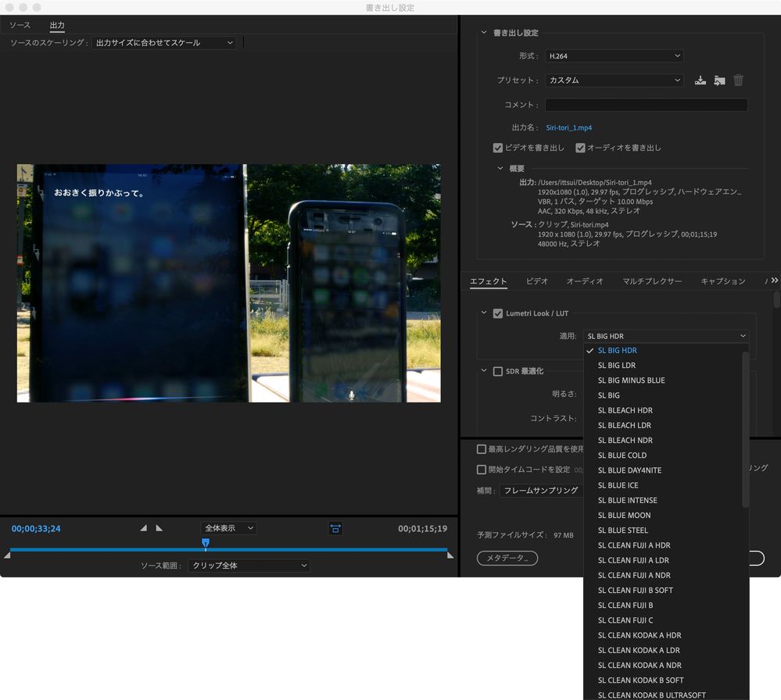
Task: Collapse the Lumetri Look / LUT section
Action: (484, 312)
